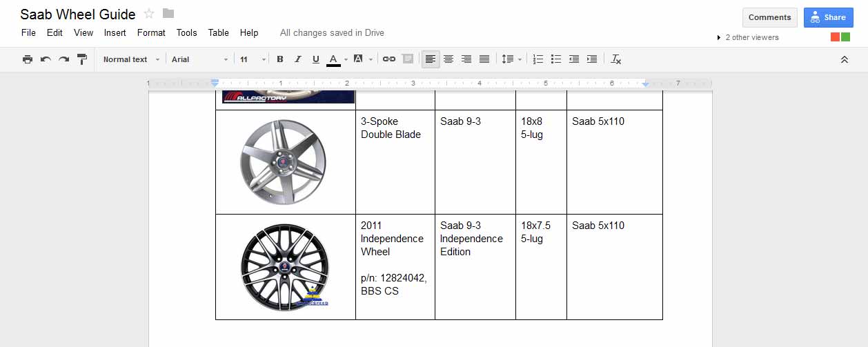Click the document title Saab Wheel Guide
Screen dimensions: 868x347
78,14
